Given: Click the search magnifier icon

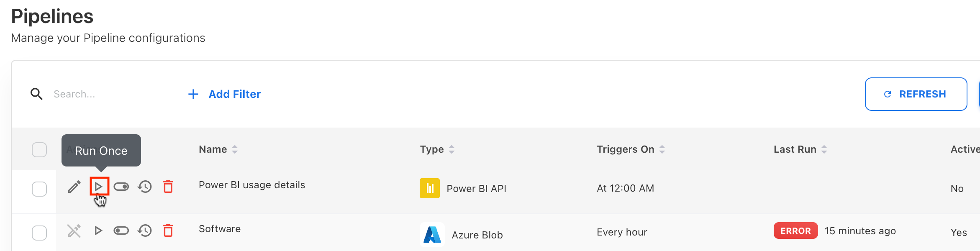Looking at the screenshot, I should tap(37, 94).
